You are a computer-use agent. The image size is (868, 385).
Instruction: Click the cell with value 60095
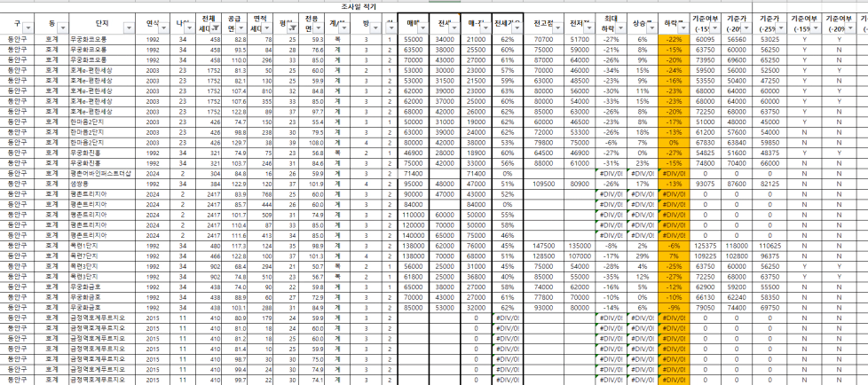coord(705,40)
